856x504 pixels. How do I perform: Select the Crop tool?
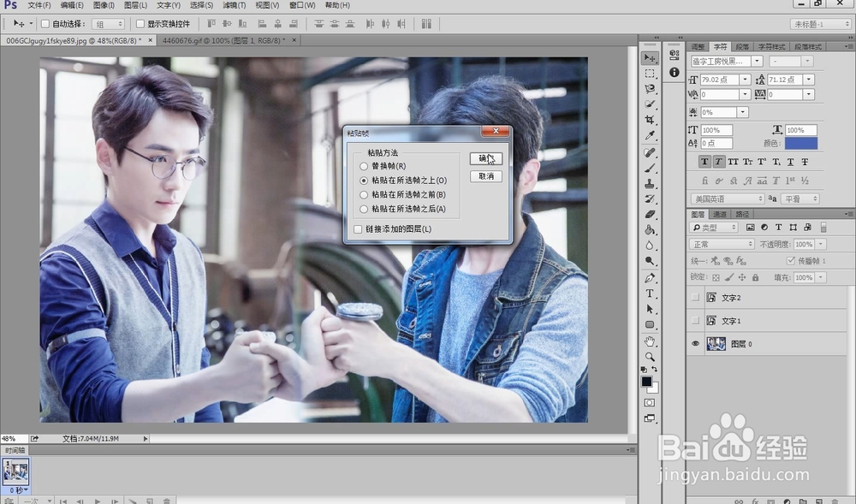(x=649, y=120)
